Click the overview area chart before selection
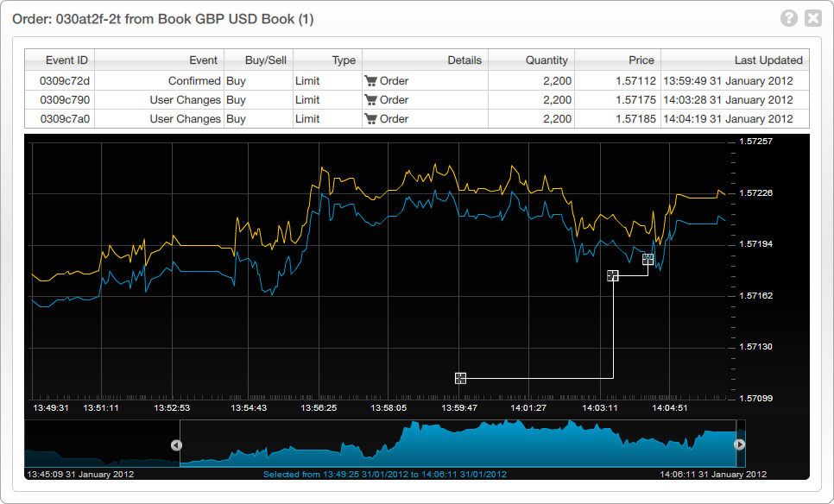The height and width of the screenshot is (504, 834). [x=99, y=453]
